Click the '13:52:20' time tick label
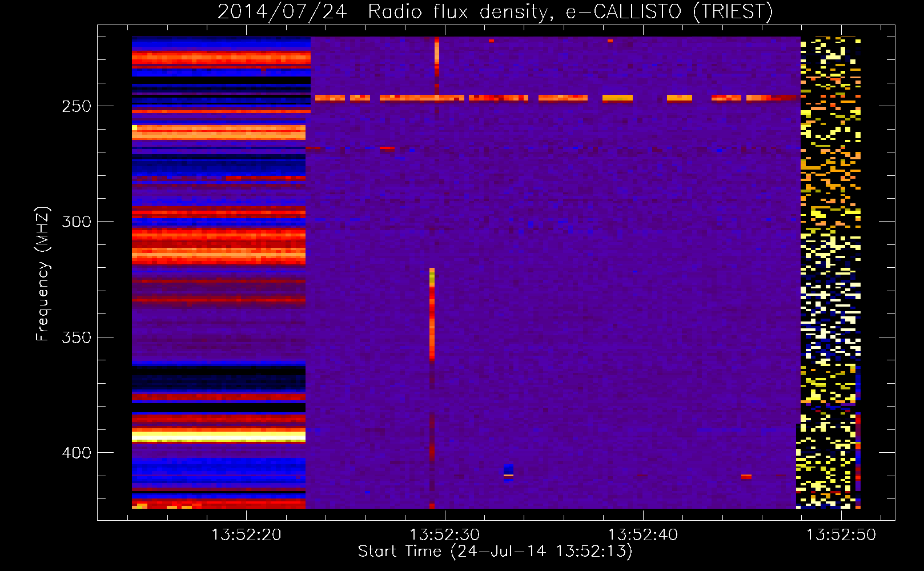The width and height of the screenshot is (924, 571). point(247,534)
